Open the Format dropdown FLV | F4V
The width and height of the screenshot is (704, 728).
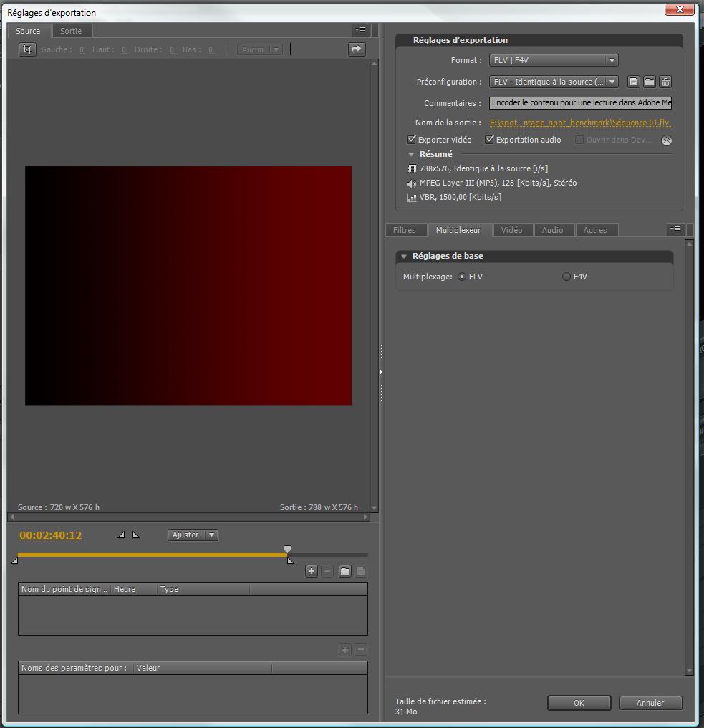coord(554,60)
